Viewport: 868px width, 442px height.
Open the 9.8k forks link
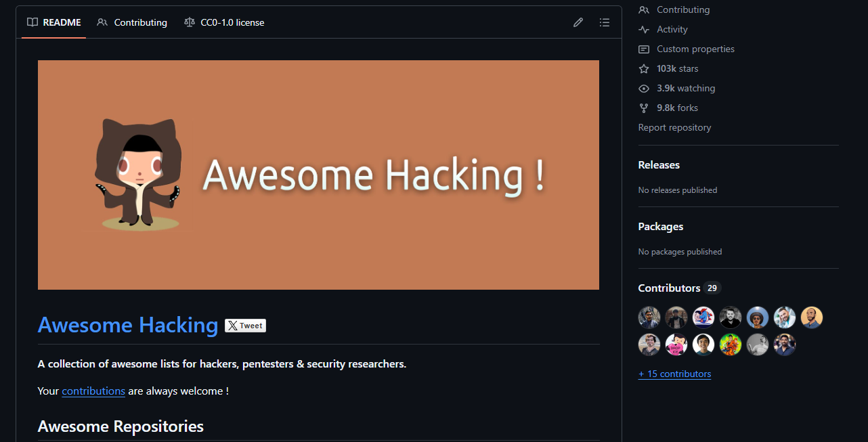click(x=668, y=108)
